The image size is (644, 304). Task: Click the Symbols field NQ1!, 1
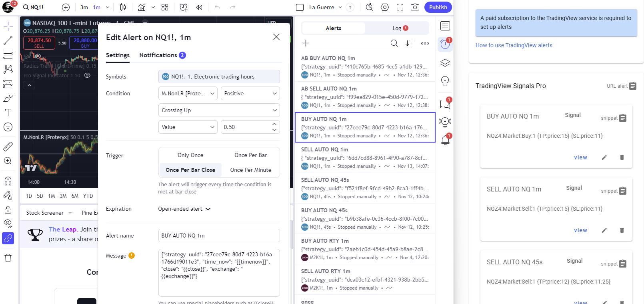pyautogui.click(x=219, y=77)
